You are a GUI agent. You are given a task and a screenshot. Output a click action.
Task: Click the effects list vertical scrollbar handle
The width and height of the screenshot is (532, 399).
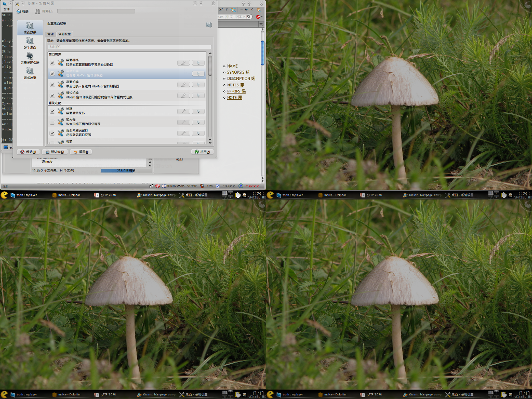click(x=210, y=66)
